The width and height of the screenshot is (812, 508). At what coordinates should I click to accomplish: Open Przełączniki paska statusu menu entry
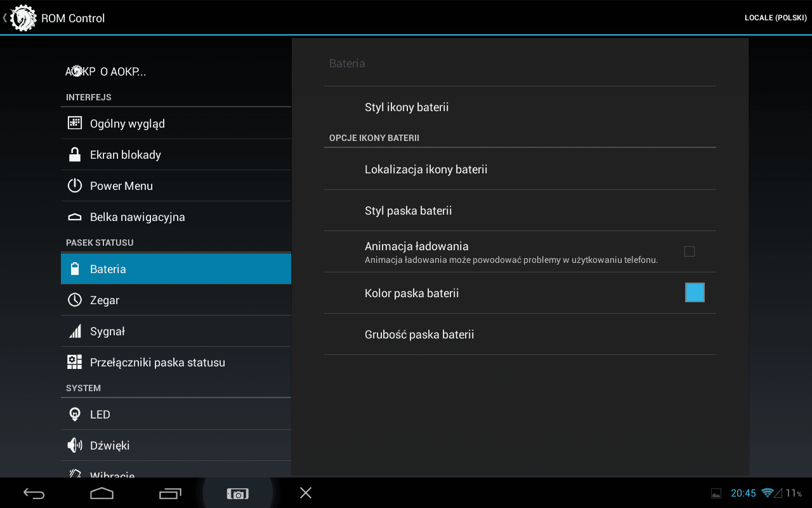(x=157, y=363)
